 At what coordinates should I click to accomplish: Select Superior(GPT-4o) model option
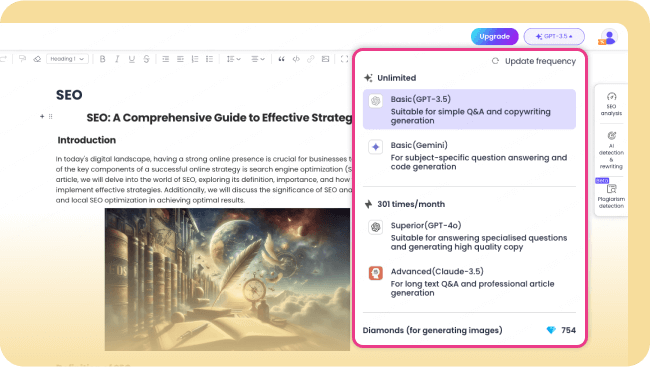pyautogui.click(x=469, y=236)
